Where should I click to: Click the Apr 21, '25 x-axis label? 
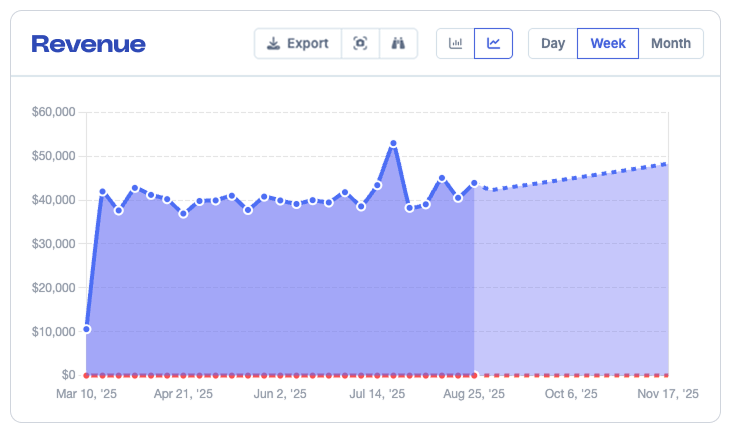pyautogui.click(x=183, y=395)
